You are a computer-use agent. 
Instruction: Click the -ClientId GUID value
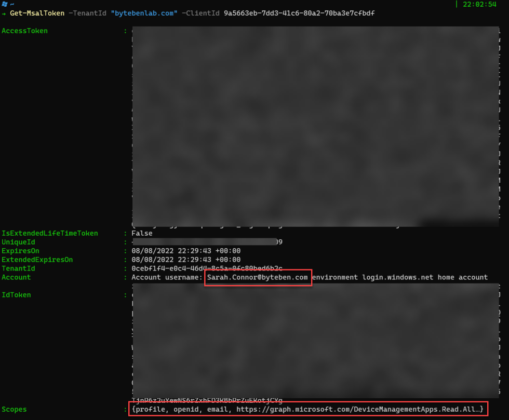pos(299,13)
